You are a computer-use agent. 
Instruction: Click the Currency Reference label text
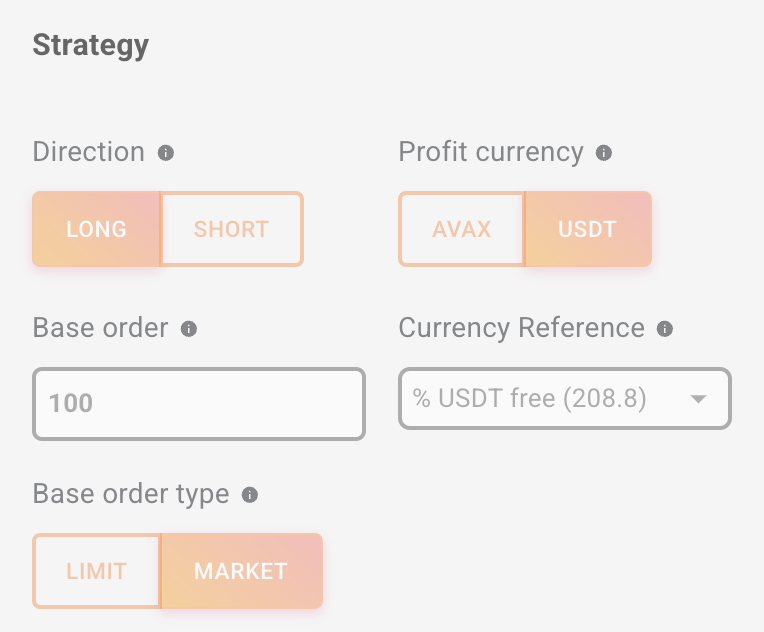[x=521, y=328]
